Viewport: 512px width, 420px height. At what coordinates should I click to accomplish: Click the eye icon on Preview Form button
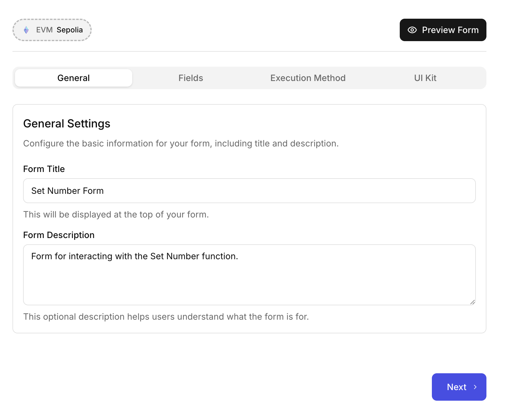(x=412, y=30)
